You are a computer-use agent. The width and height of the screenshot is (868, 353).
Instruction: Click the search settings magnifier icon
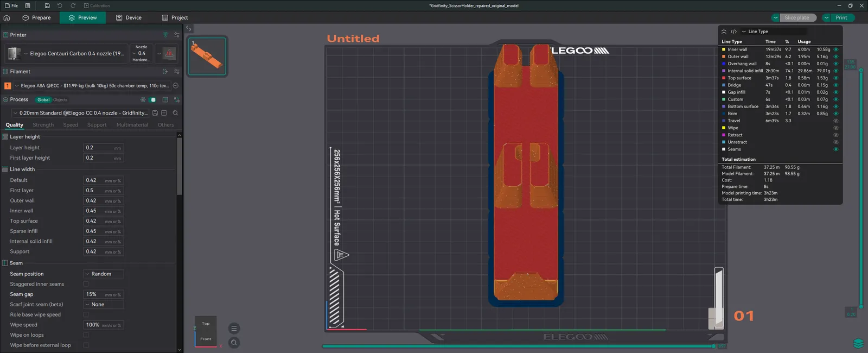click(x=175, y=113)
